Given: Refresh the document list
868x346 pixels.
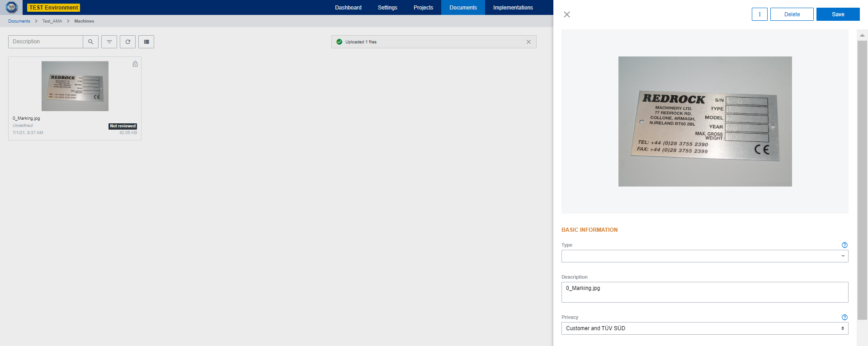Looking at the screenshot, I should [x=128, y=42].
